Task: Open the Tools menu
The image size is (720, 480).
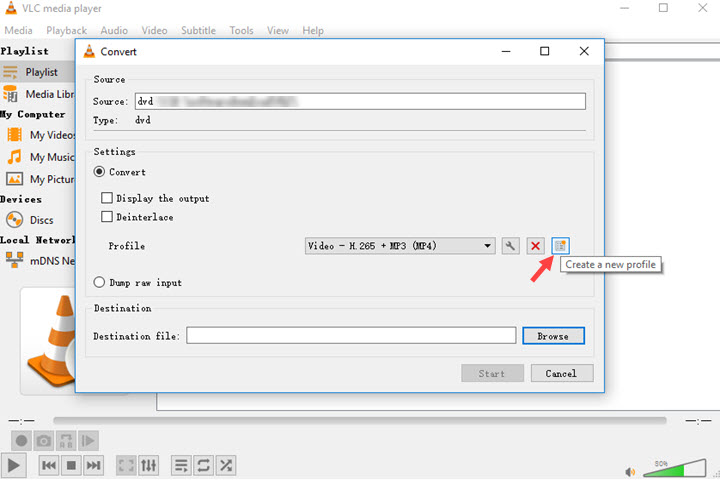Action: click(242, 31)
